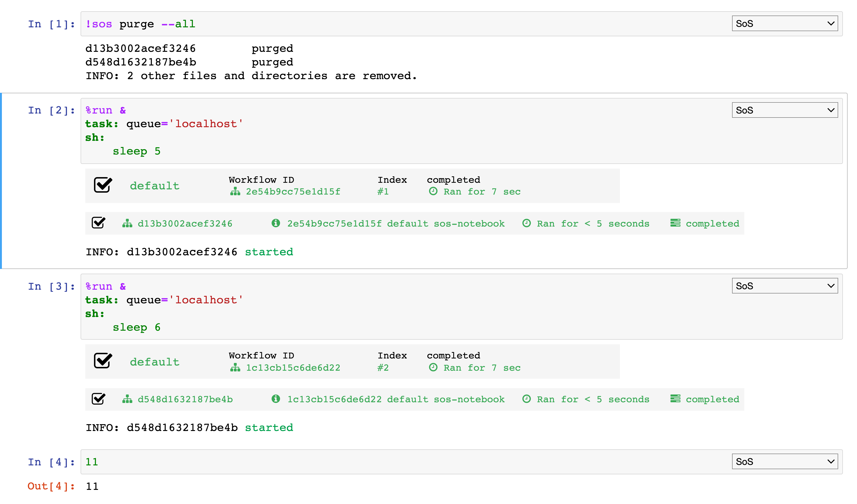
Task: Open task link d548d1632187be4b
Action: point(185,399)
